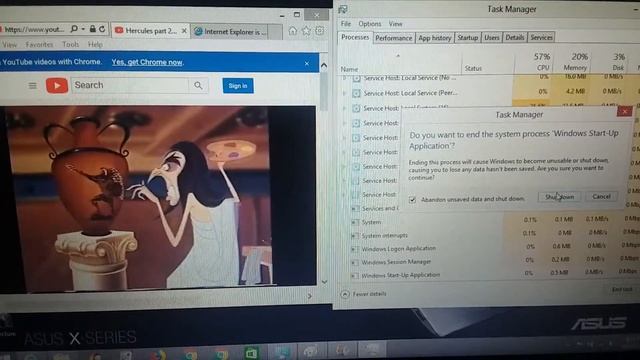Image resolution: width=640 pixels, height=360 pixels.
Task: Select the System interrupts row
Action: 490,235
